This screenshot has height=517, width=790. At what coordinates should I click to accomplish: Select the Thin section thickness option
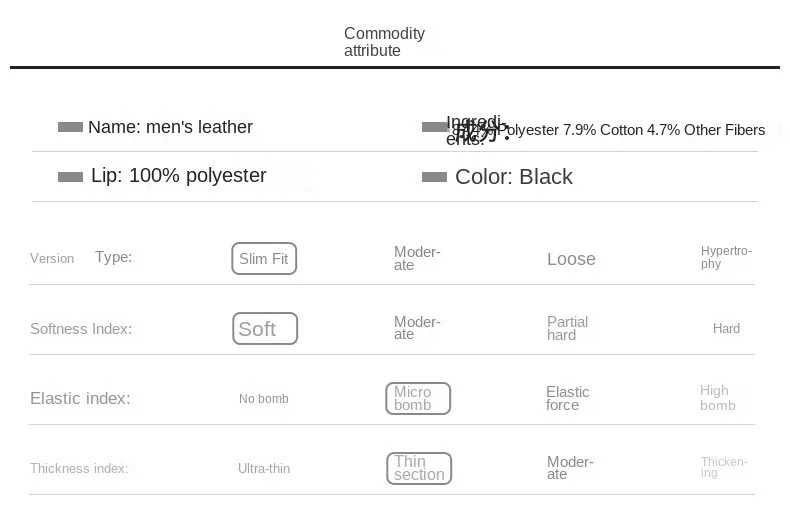pos(419,468)
